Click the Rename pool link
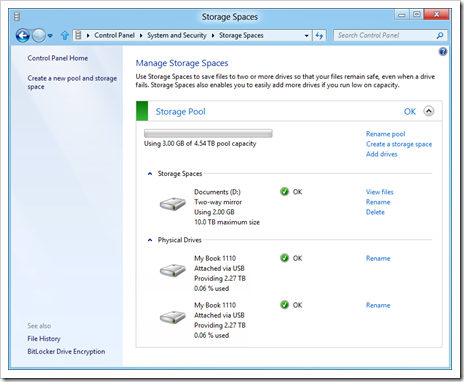 tap(386, 134)
